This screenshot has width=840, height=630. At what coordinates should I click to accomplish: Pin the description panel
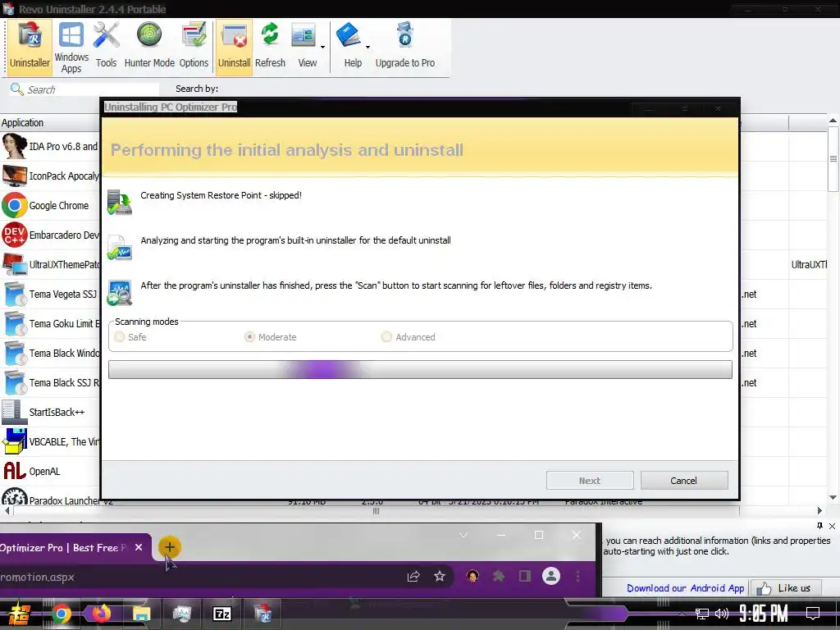coord(819,526)
